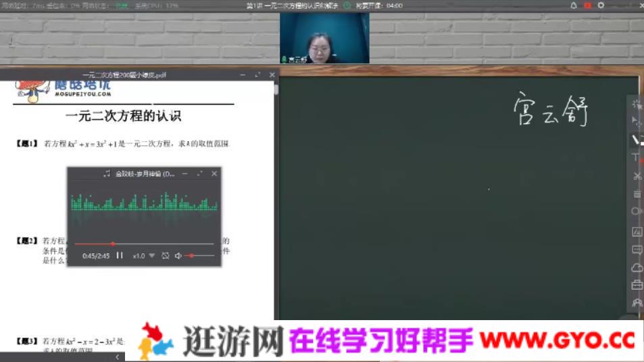Click the previous page arrow at PDF bottom
This screenshot has height=362, width=644.
[x=117, y=357]
